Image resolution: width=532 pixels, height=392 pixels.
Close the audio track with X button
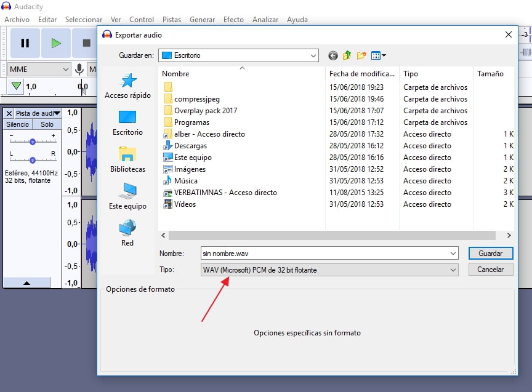[x=9, y=113]
